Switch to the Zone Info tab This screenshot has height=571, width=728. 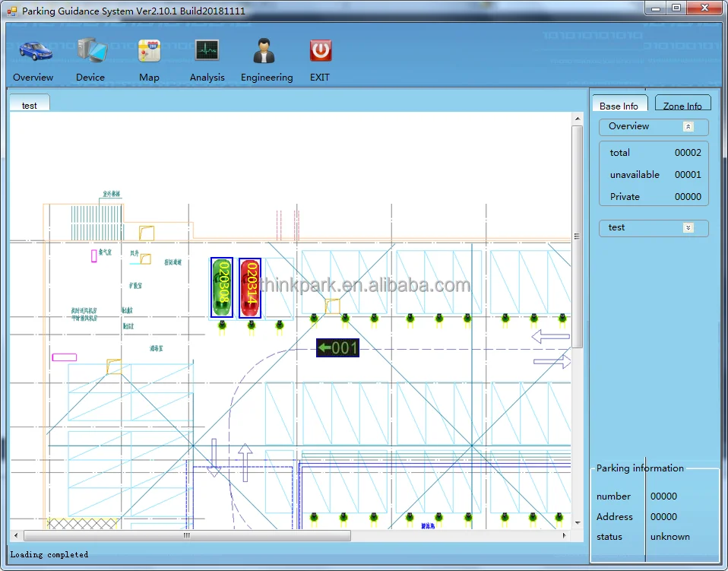tap(682, 106)
